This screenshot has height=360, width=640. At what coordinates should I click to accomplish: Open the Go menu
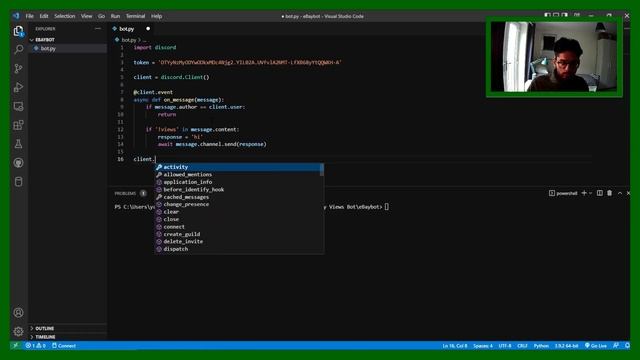click(101, 16)
